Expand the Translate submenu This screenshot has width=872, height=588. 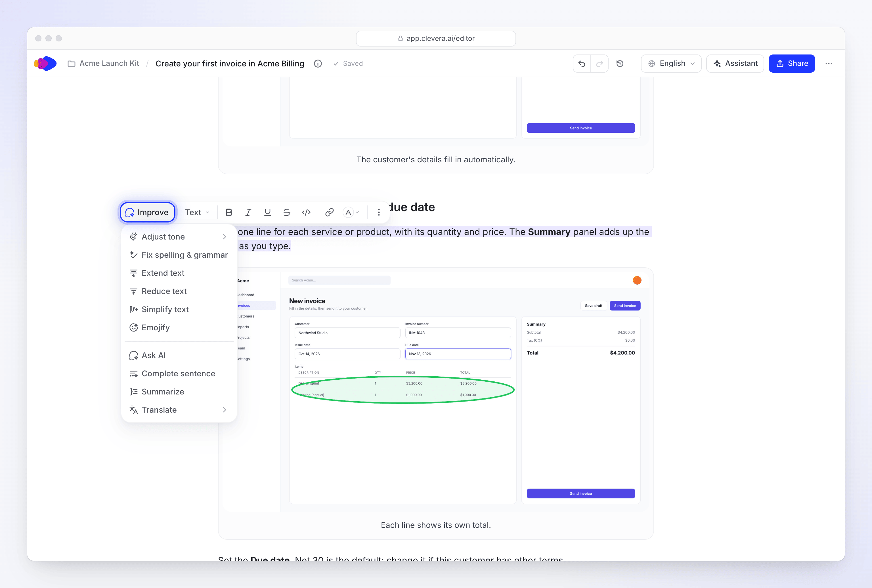coord(179,410)
